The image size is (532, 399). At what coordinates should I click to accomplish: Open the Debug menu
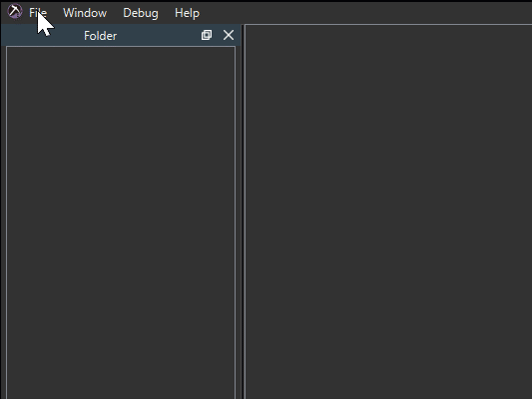pyautogui.click(x=141, y=13)
